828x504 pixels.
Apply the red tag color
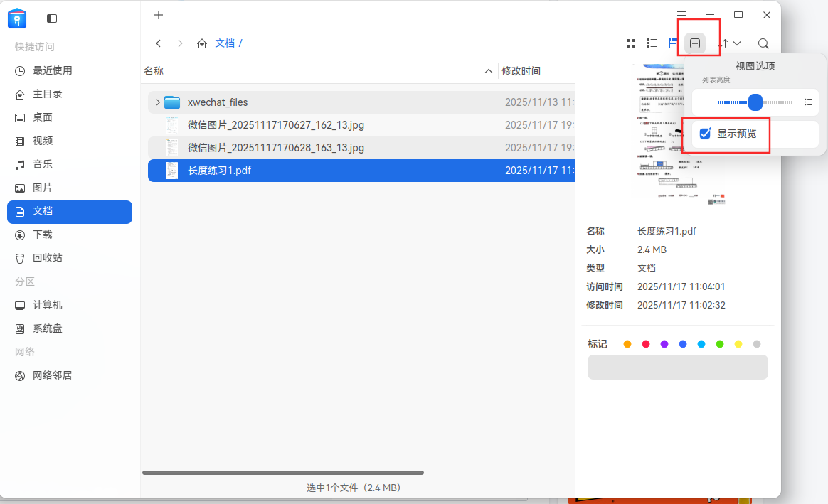point(646,344)
